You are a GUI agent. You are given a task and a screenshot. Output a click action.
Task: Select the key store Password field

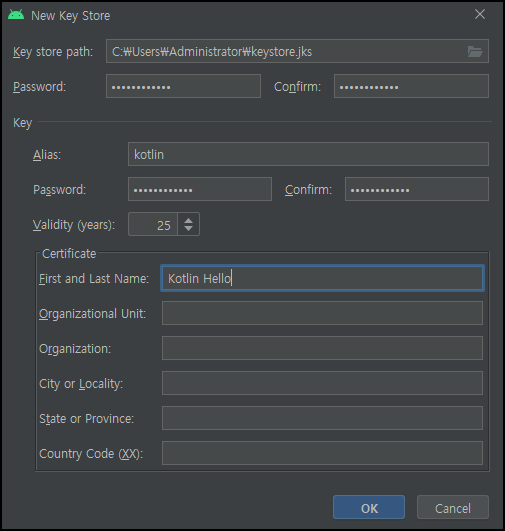point(183,86)
